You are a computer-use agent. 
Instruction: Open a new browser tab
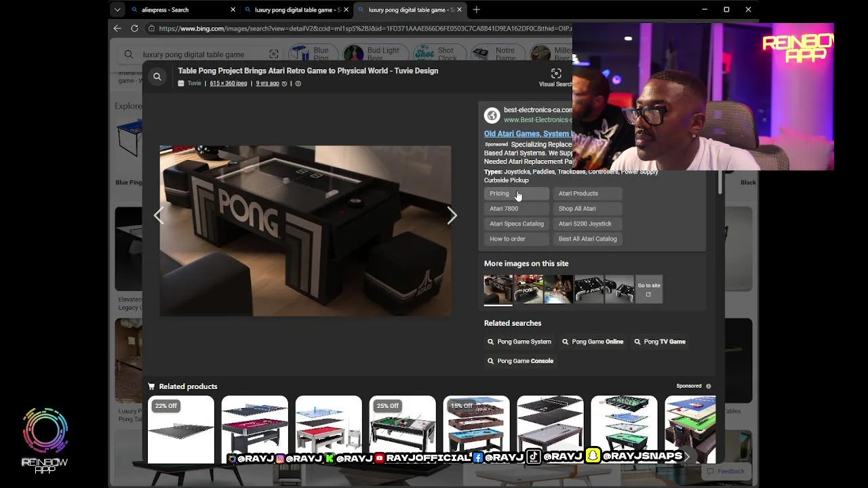pyautogui.click(x=476, y=9)
